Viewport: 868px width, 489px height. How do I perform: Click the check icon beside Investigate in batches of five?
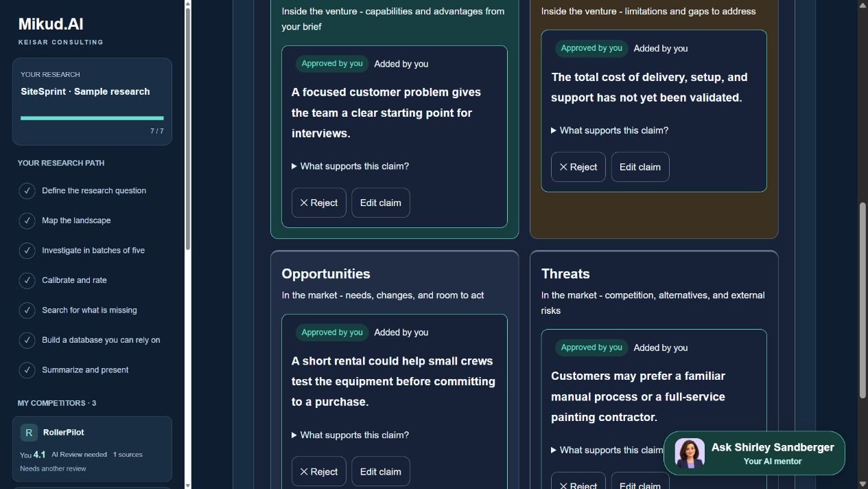[x=27, y=250]
